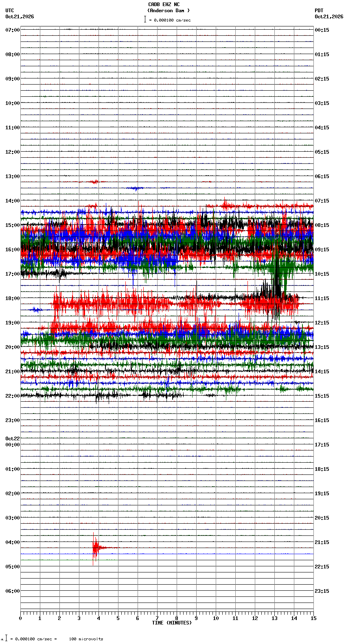Click the 02:00 UTC row label
Image resolution: width=346 pixels, height=644 pixels.
(x=13, y=494)
